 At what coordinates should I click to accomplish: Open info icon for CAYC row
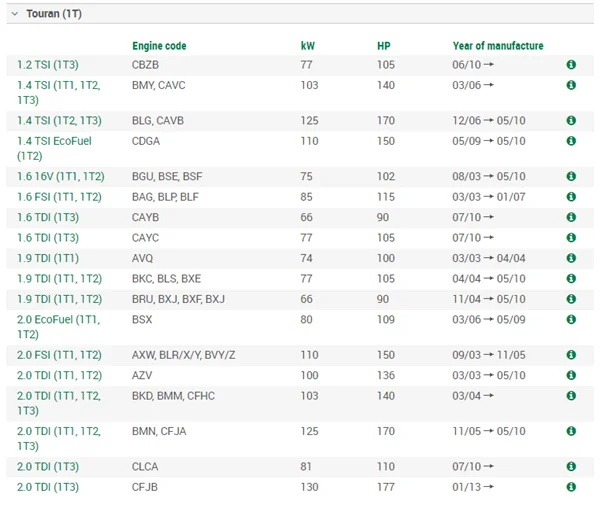click(x=571, y=238)
